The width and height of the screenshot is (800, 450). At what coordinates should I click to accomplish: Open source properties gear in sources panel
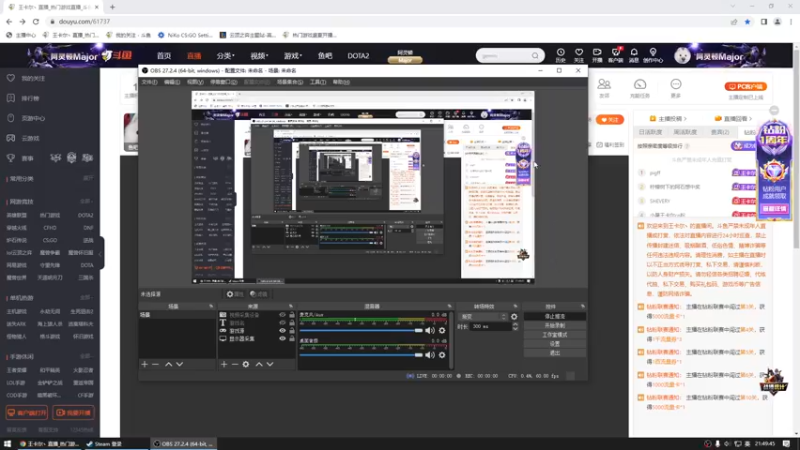point(246,364)
